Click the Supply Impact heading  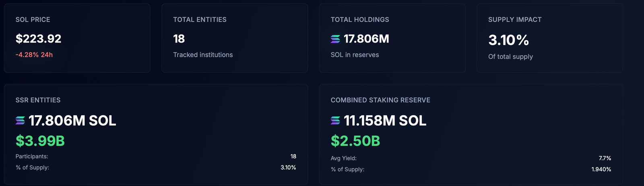(515, 20)
